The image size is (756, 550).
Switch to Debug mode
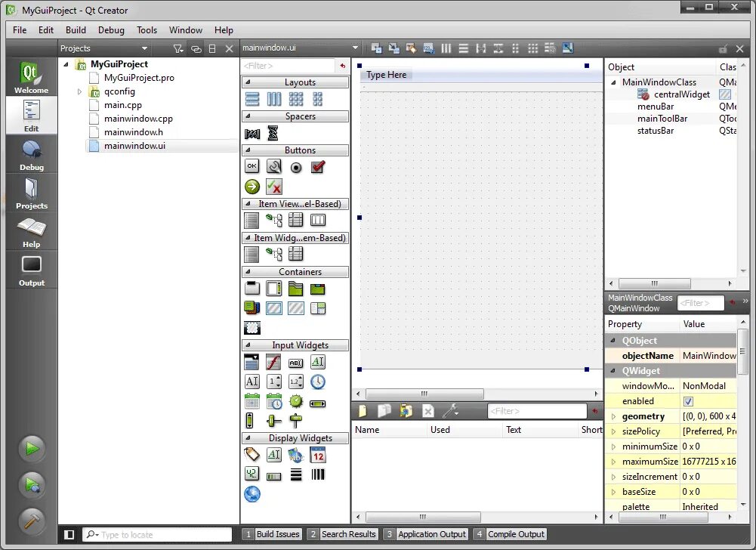(x=31, y=154)
